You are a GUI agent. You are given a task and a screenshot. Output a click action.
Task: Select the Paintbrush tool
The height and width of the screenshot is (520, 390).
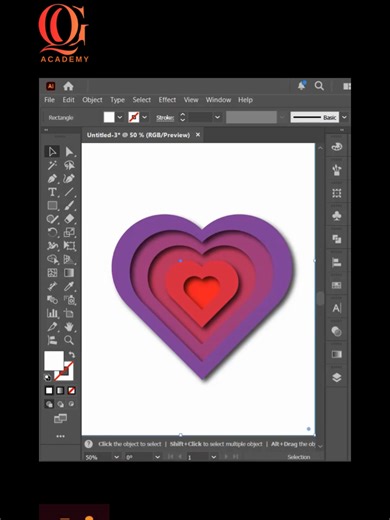pos(69,206)
